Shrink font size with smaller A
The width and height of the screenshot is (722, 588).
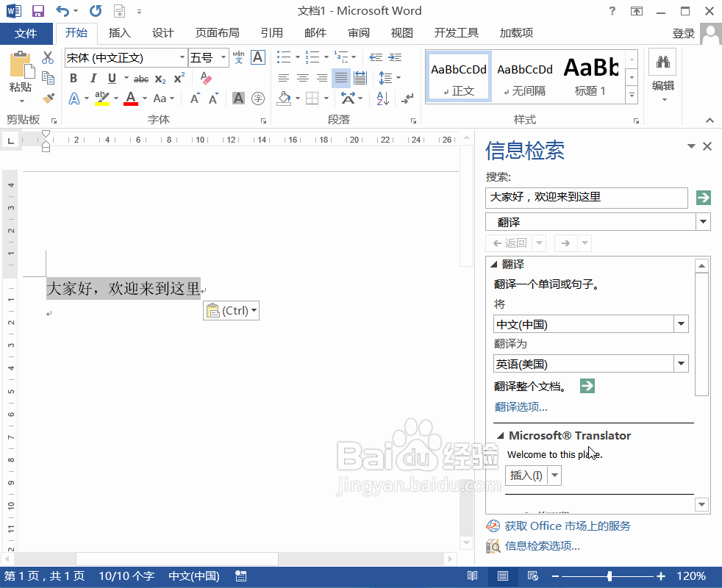point(213,98)
